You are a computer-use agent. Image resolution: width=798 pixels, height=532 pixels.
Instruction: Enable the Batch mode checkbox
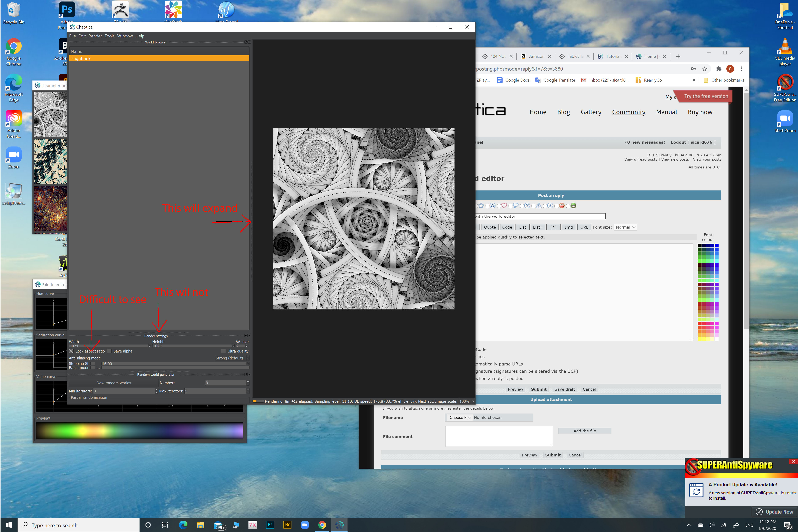click(93, 368)
